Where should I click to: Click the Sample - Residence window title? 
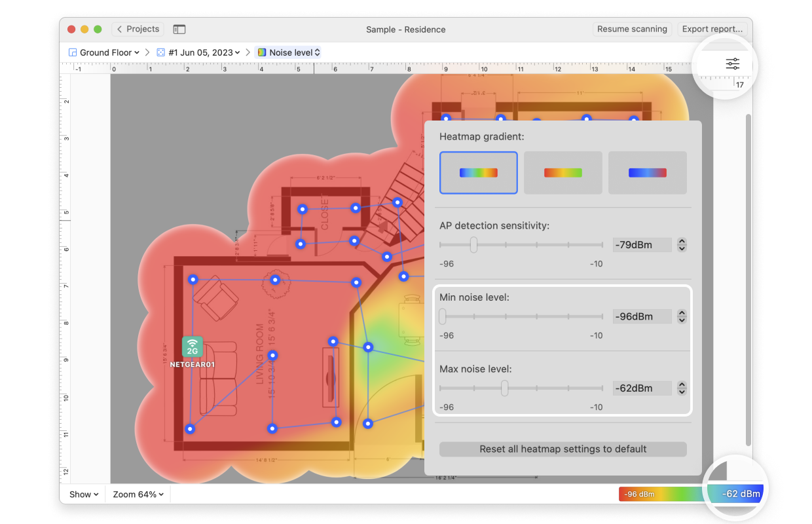(x=406, y=29)
